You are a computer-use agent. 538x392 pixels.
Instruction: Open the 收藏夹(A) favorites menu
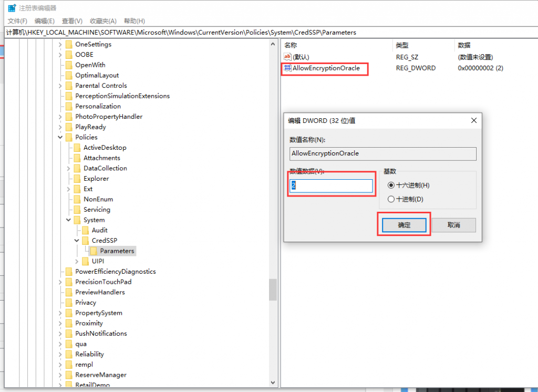pyautogui.click(x=102, y=21)
